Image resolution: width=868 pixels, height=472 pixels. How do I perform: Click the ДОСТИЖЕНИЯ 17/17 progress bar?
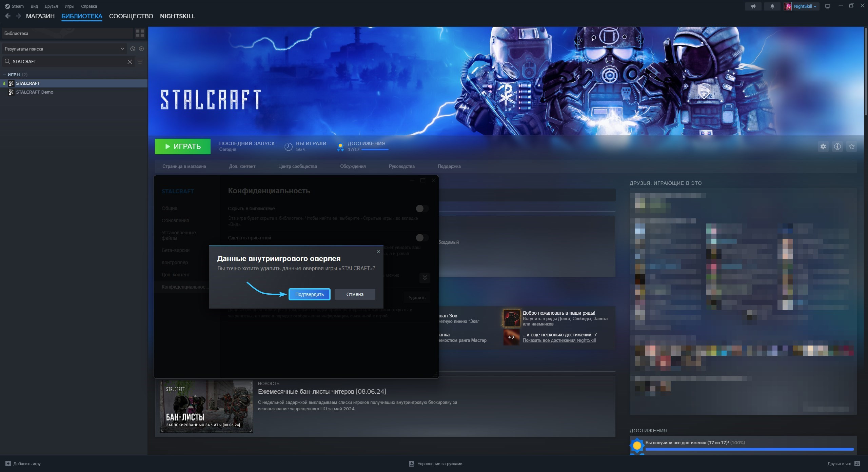(x=375, y=150)
